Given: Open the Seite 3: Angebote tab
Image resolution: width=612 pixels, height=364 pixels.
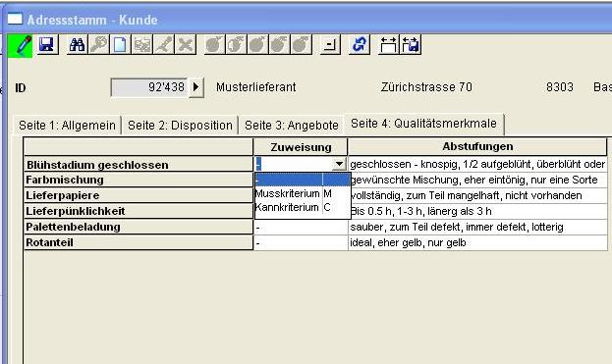Looking at the screenshot, I should [x=291, y=126].
